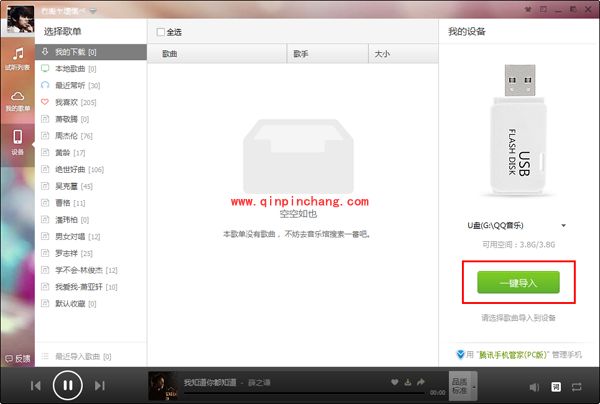
Task: Click the playlist icon beside 潘玮柏
Action: [x=45, y=220]
